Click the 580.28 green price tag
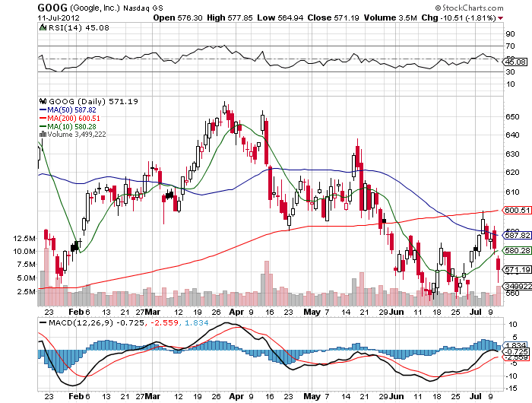This screenshot has height=403, width=532. 517,251
